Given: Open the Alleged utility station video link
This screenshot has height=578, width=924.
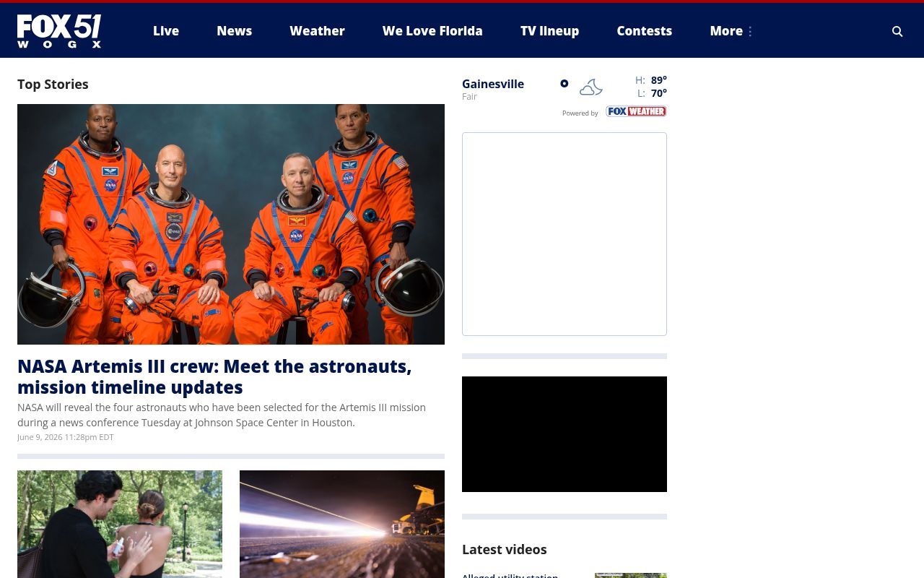Looking at the screenshot, I should coord(510,575).
